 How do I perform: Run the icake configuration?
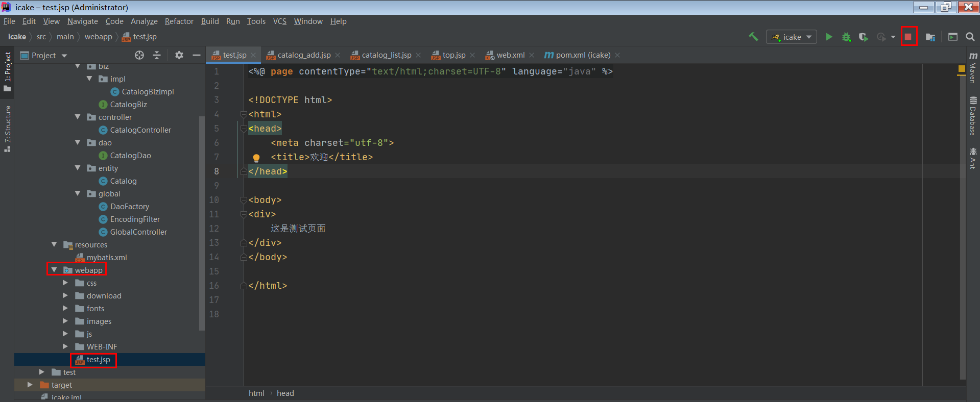coord(829,37)
